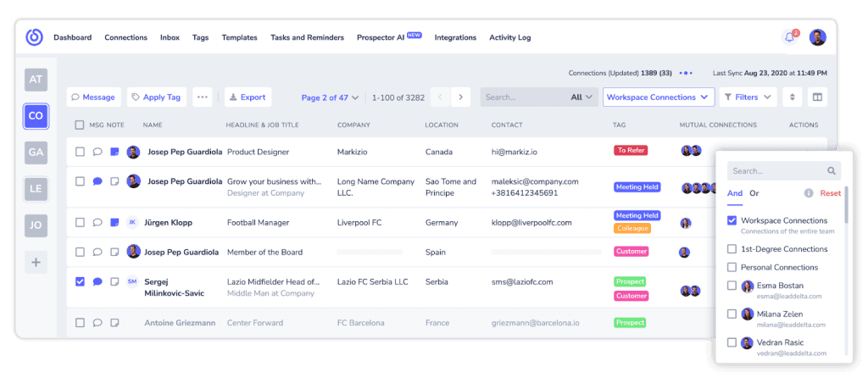The image size is (868, 378).
Task: Check the Personal Connections checkbox
Action: click(732, 267)
